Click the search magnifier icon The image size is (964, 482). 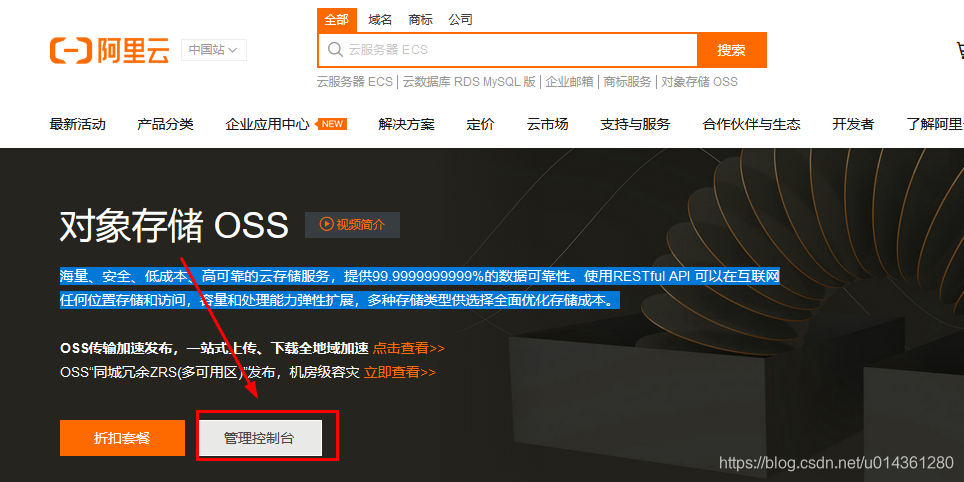335,50
